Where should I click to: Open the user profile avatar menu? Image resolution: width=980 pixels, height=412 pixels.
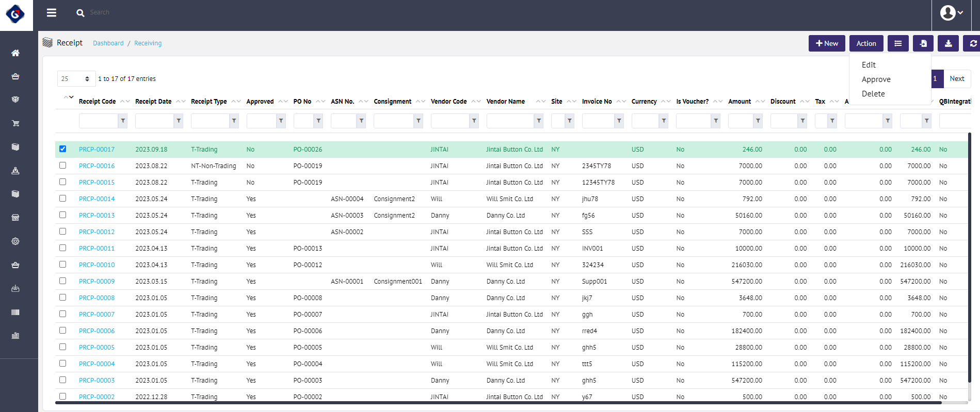pyautogui.click(x=951, y=13)
